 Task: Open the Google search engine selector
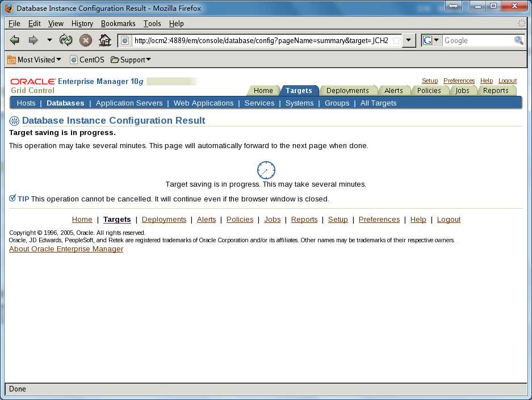430,40
